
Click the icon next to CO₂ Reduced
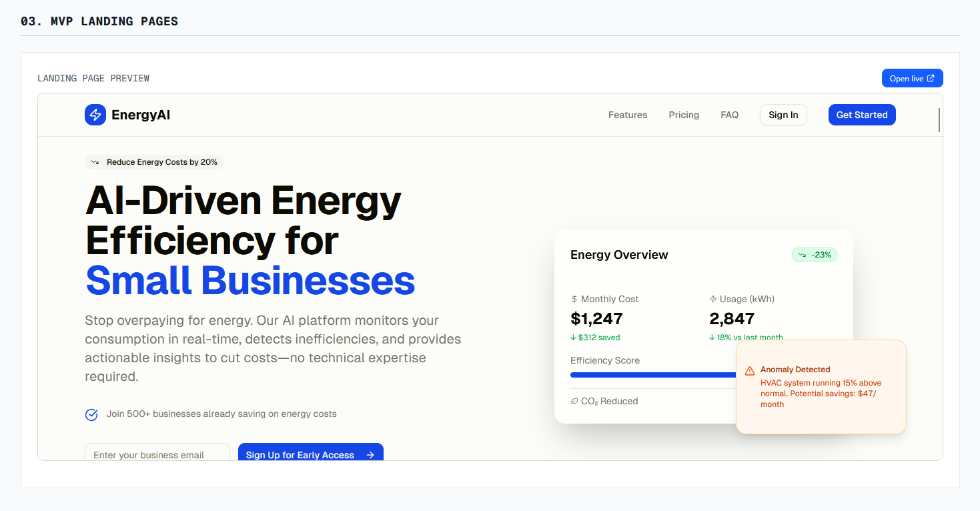pyautogui.click(x=574, y=401)
